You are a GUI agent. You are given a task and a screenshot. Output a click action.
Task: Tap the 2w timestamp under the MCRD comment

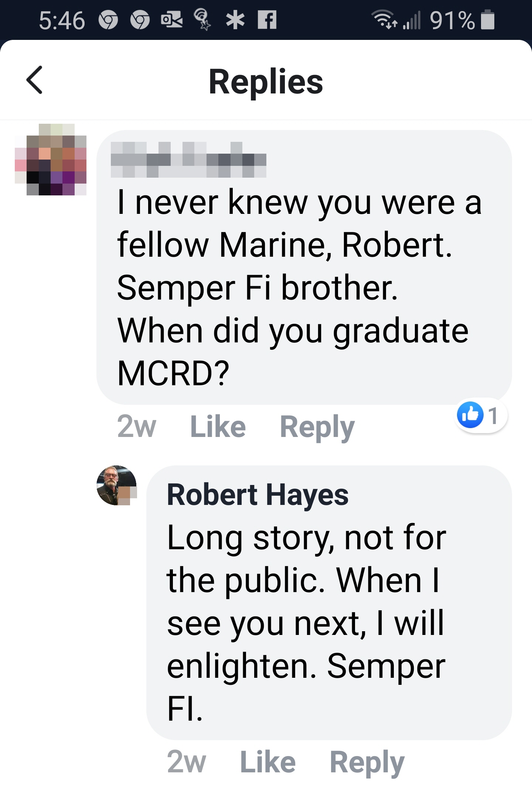136,427
